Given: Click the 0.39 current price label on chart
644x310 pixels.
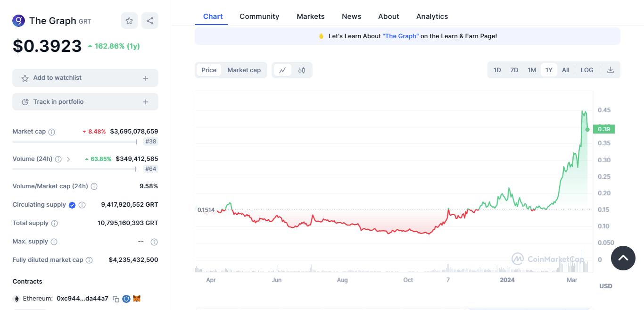Looking at the screenshot, I should click(604, 129).
